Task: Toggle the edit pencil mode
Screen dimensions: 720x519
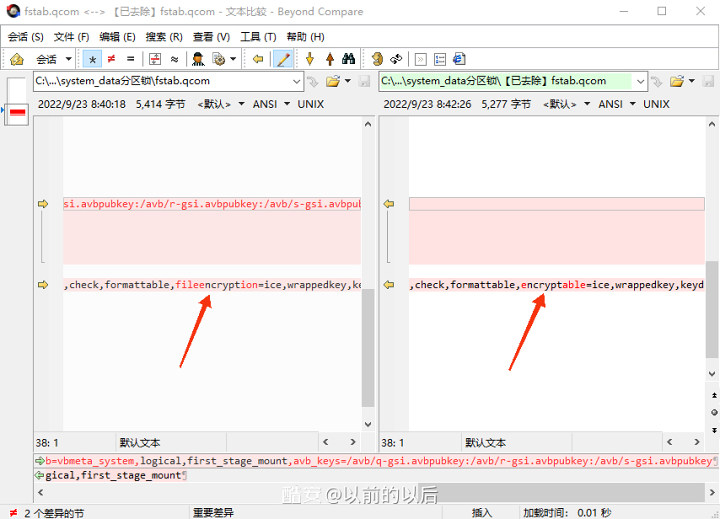Action: [283, 59]
